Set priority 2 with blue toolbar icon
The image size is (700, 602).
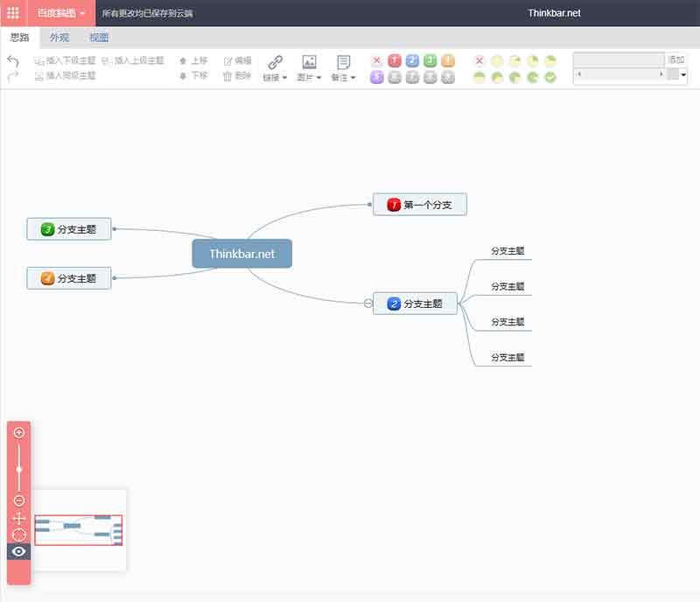pyautogui.click(x=412, y=60)
